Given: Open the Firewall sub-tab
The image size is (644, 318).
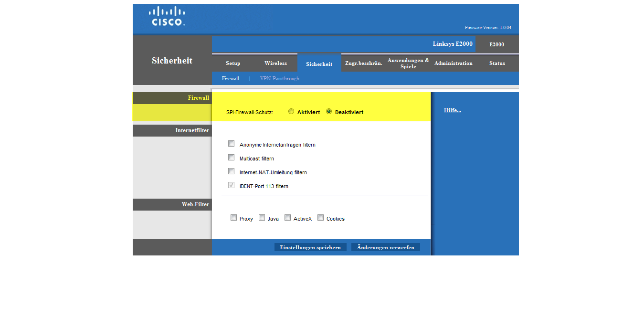Looking at the screenshot, I should 230,78.
